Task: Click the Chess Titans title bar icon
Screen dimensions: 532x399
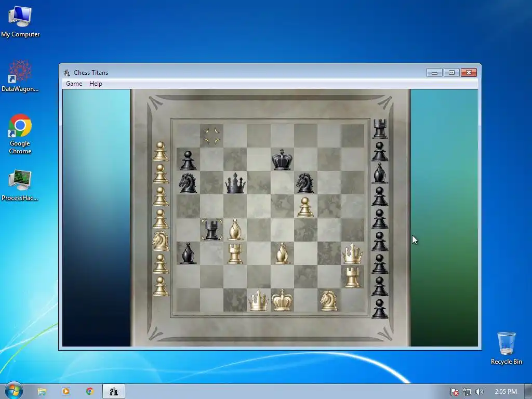Action: click(x=67, y=73)
